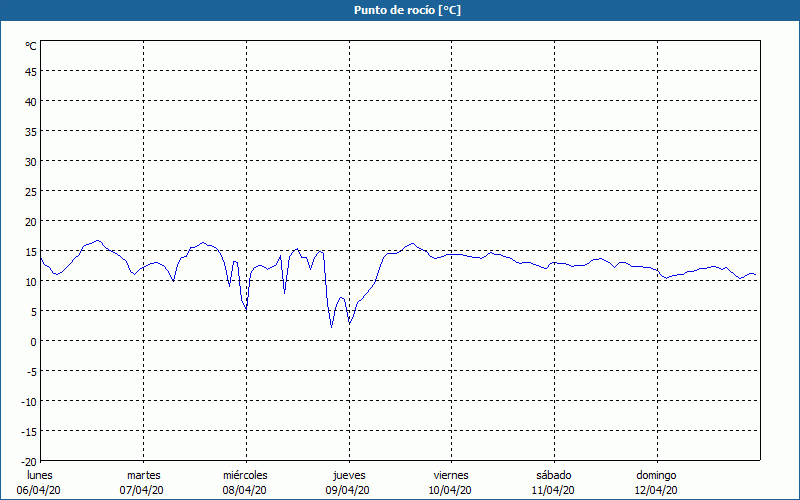Image resolution: width=800 pixels, height=500 pixels.
Task: Click the blue line's end point after domingo
Action: click(756, 275)
